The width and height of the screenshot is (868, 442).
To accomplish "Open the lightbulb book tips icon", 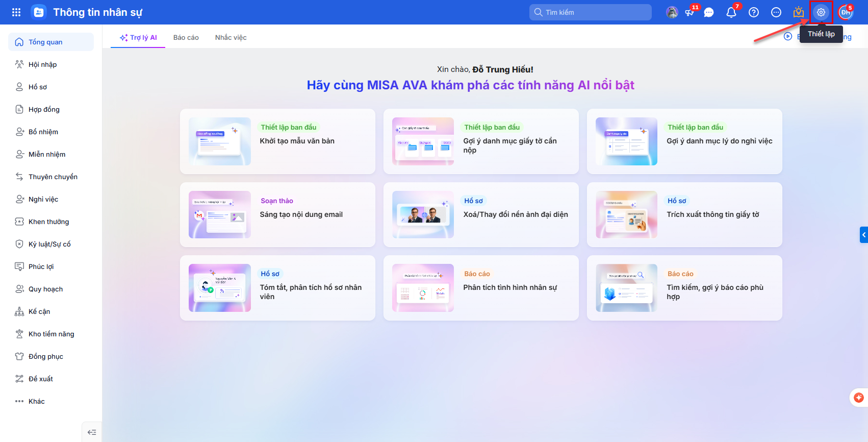I will coord(799,12).
